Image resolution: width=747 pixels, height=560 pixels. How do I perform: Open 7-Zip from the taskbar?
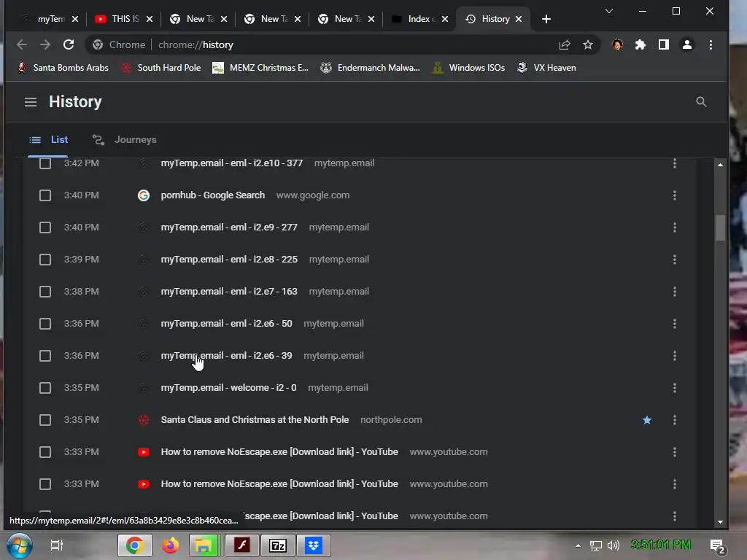point(278,545)
